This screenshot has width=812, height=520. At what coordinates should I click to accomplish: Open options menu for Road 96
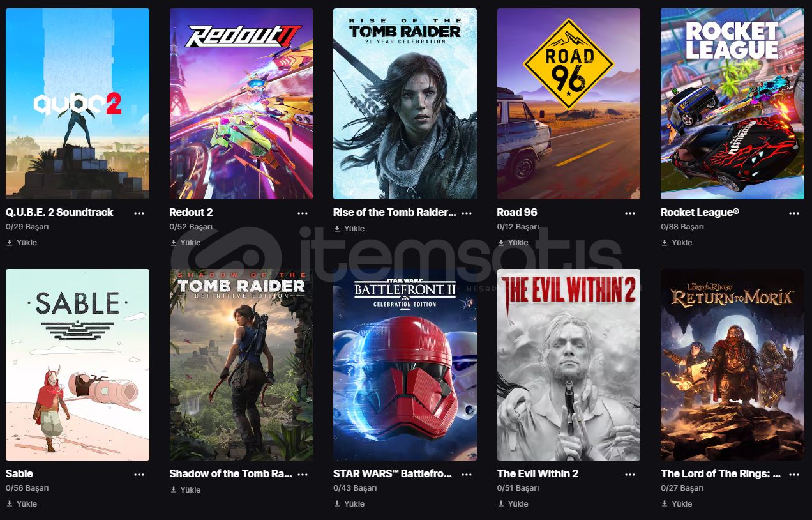tap(630, 213)
